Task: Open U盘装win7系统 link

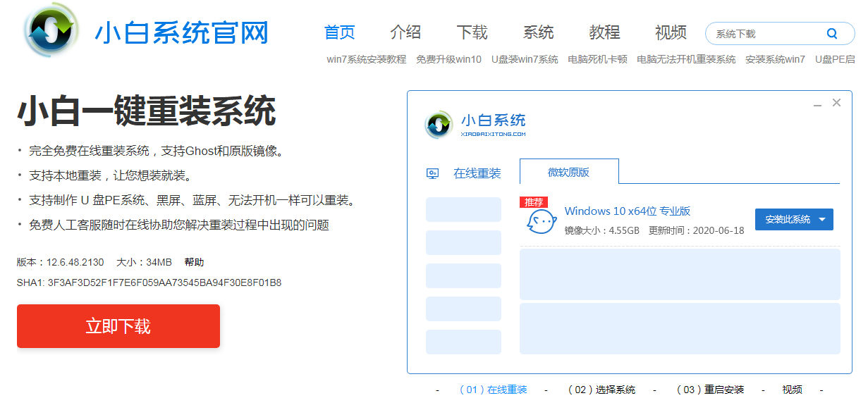Action: coord(525,59)
